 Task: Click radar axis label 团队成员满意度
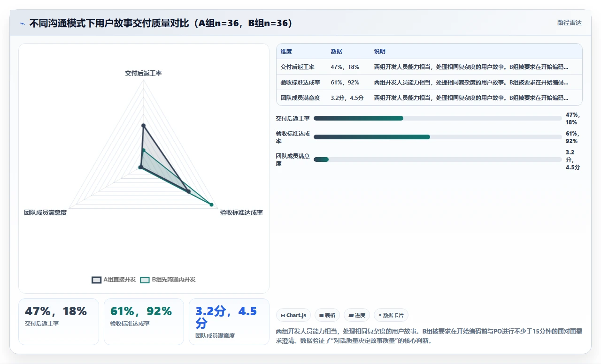coord(46,213)
